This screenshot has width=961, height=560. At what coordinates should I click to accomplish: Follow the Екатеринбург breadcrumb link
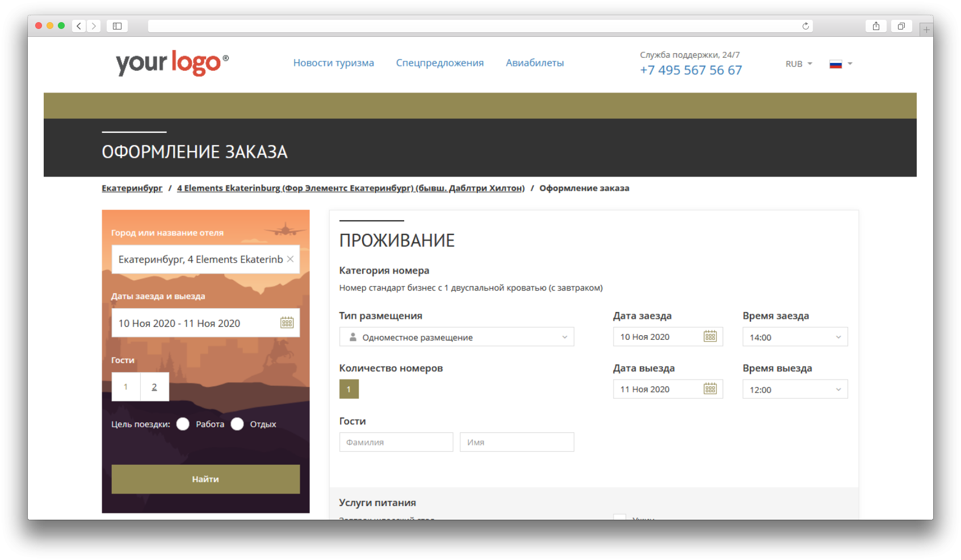132,188
